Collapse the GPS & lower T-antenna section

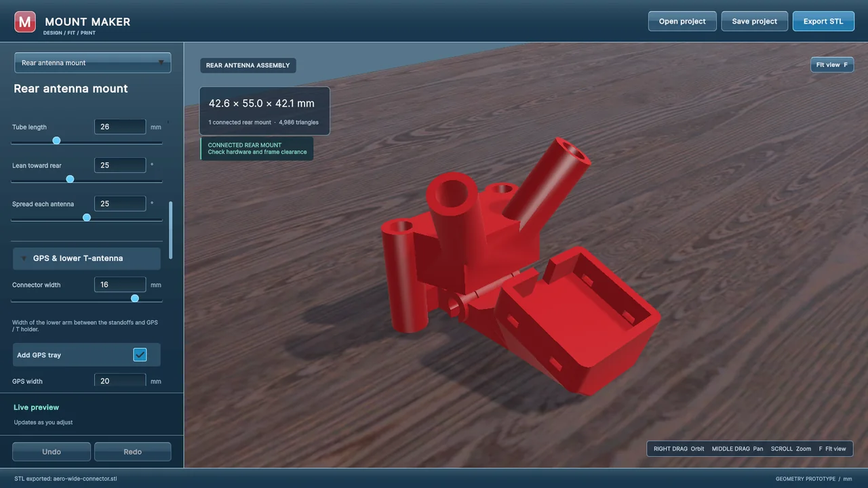tap(87, 258)
